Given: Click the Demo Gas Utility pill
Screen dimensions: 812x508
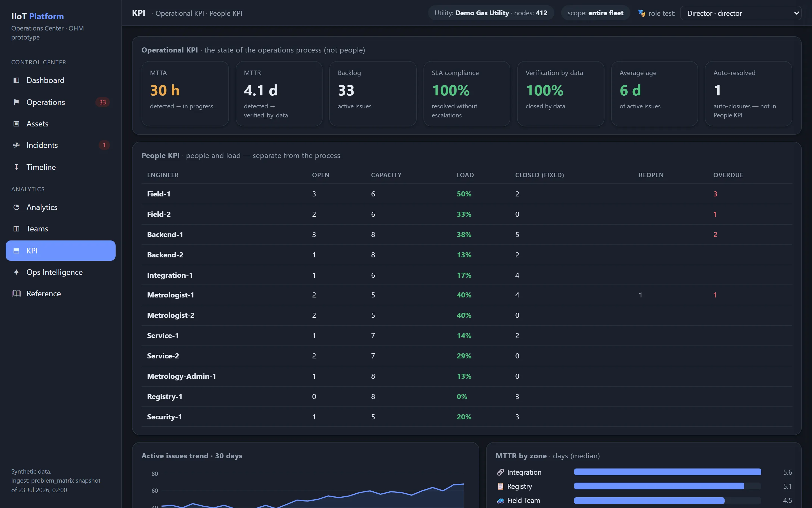Looking at the screenshot, I should 491,13.
